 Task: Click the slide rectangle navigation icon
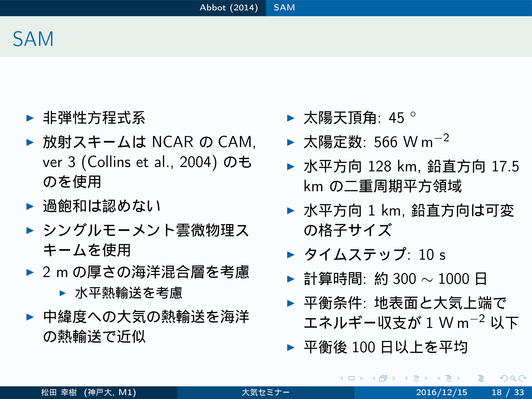(x=351, y=378)
